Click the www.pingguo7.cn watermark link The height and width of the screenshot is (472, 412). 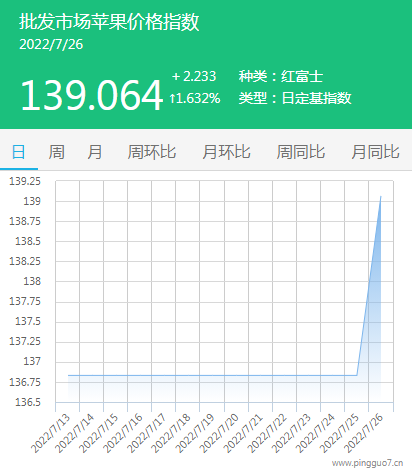(367, 463)
